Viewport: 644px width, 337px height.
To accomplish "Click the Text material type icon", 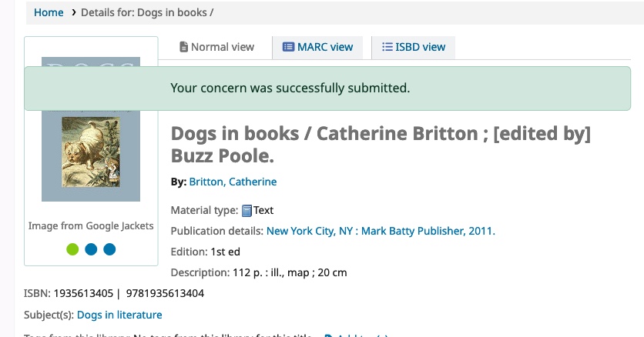I will pyautogui.click(x=247, y=211).
